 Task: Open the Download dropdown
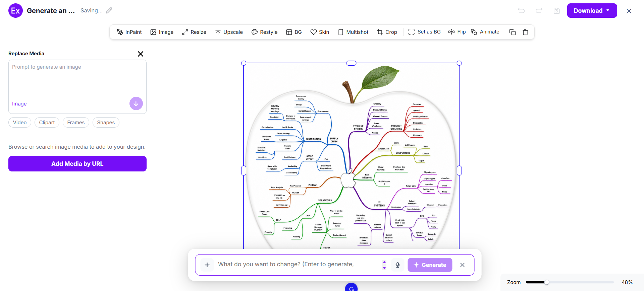tap(592, 11)
